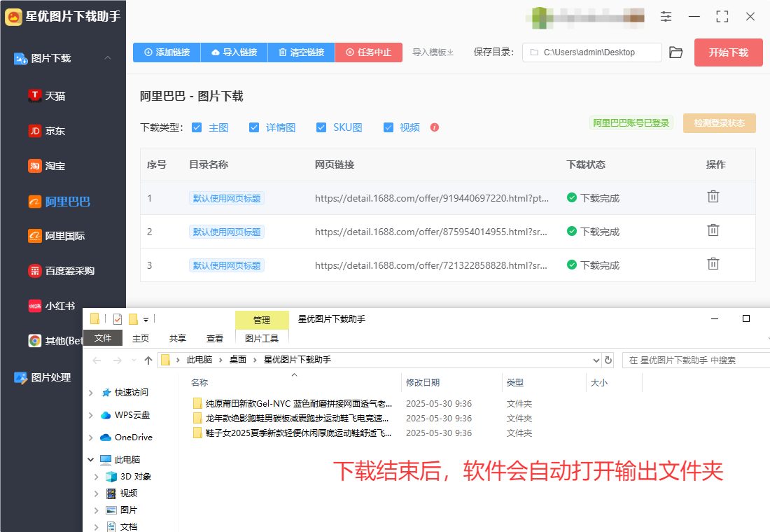Open the 文件 tab in Explorer

point(103,338)
